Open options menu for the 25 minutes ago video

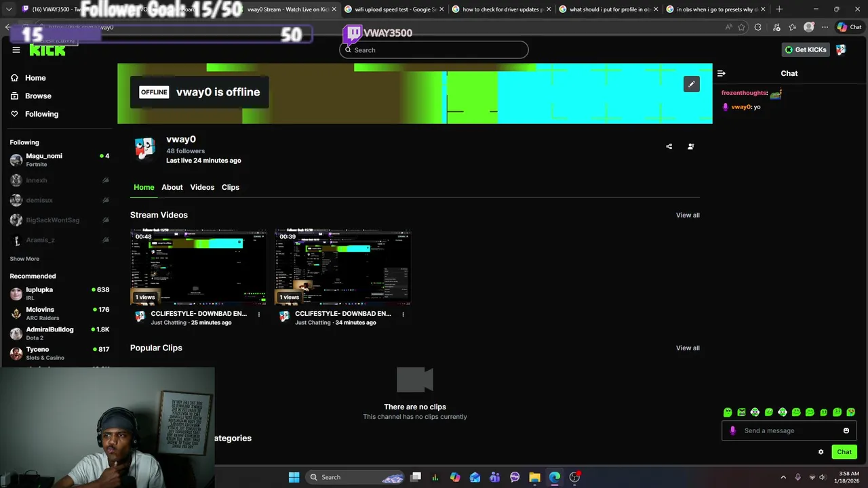click(259, 314)
